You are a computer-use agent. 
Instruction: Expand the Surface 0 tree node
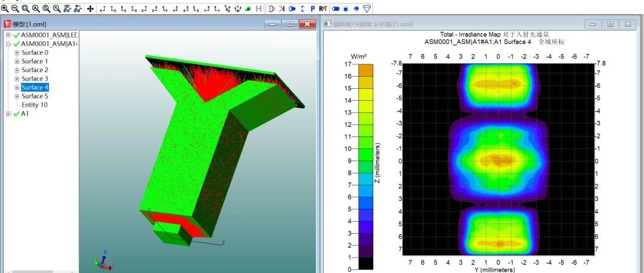point(17,53)
